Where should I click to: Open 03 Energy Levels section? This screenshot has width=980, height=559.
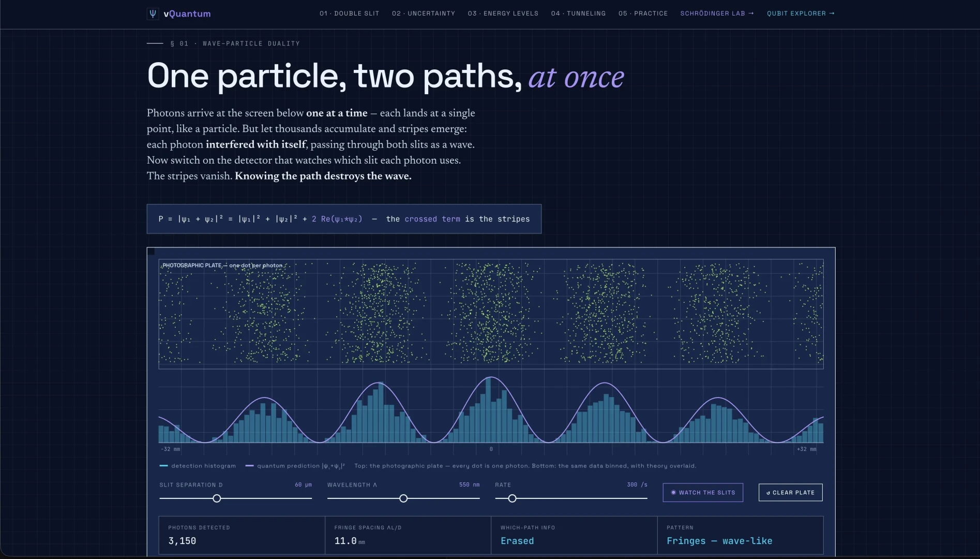503,13
